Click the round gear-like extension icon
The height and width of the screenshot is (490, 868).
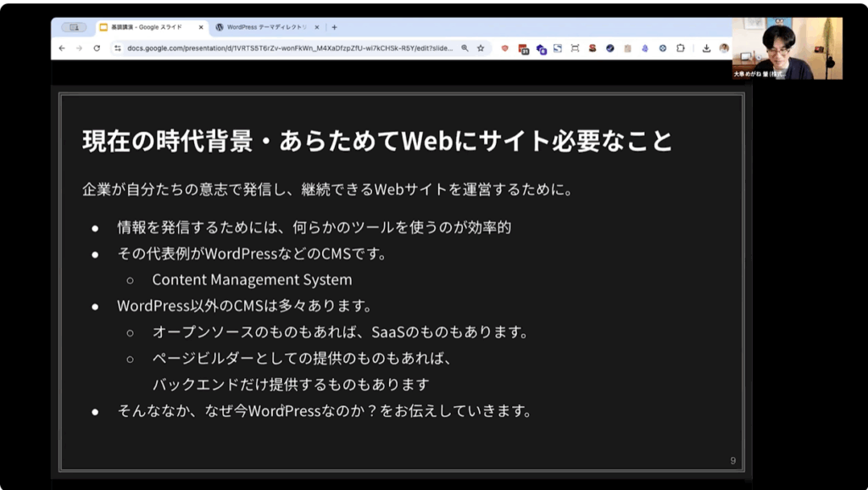[x=663, y=48]
